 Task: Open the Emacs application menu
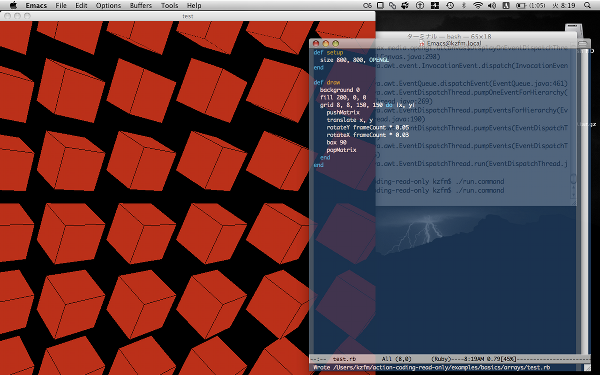36,5
